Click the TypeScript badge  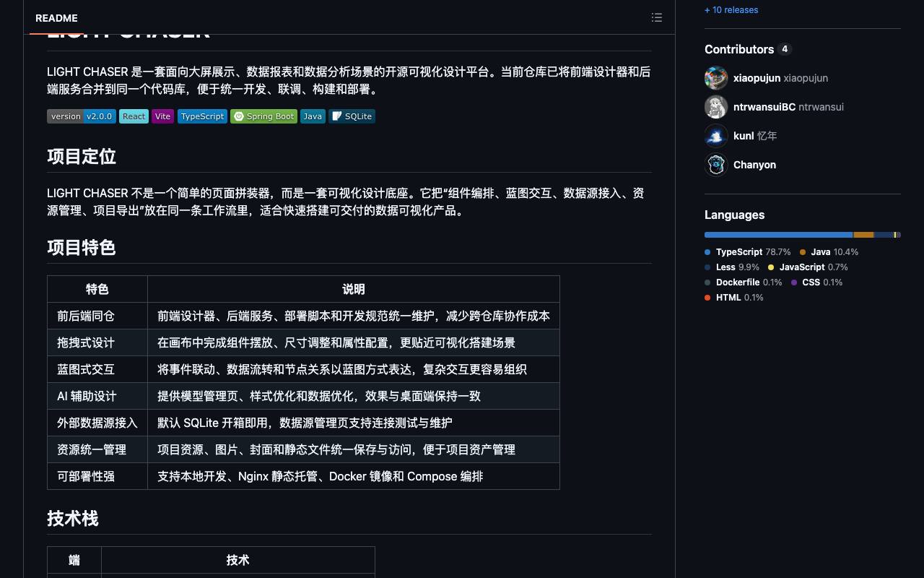pyautogui.click(x=202, y=116)
